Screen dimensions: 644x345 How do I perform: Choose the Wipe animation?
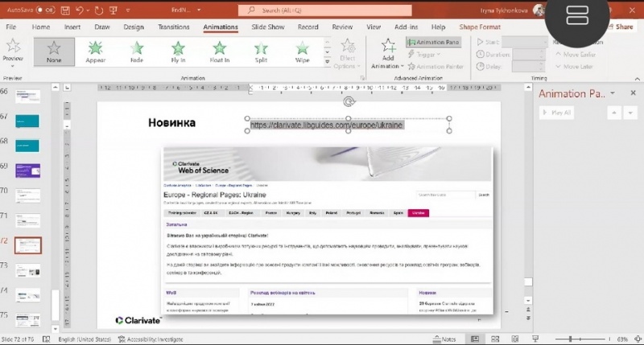[x=302, y=52]
